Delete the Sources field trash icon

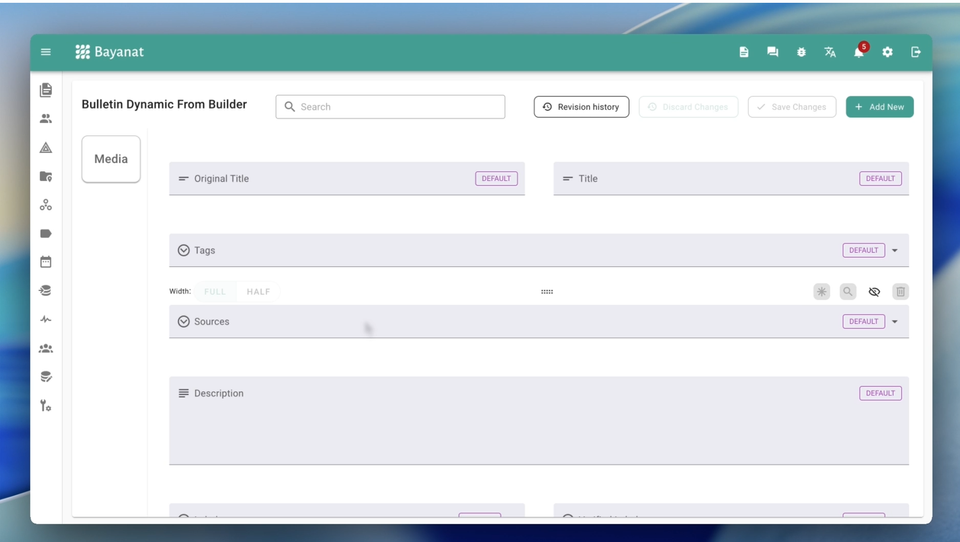[x=901, y=292]
